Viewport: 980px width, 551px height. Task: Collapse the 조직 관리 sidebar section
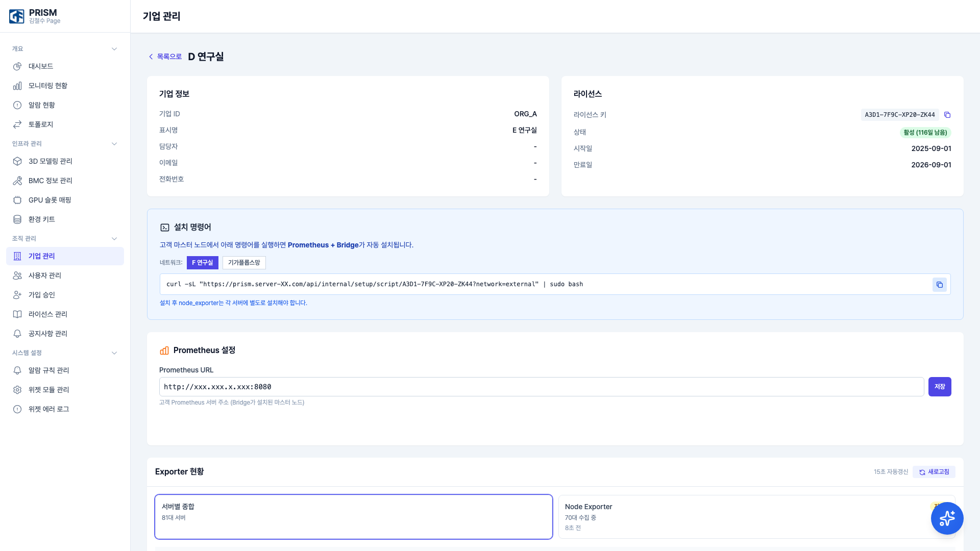coord(114,239)
